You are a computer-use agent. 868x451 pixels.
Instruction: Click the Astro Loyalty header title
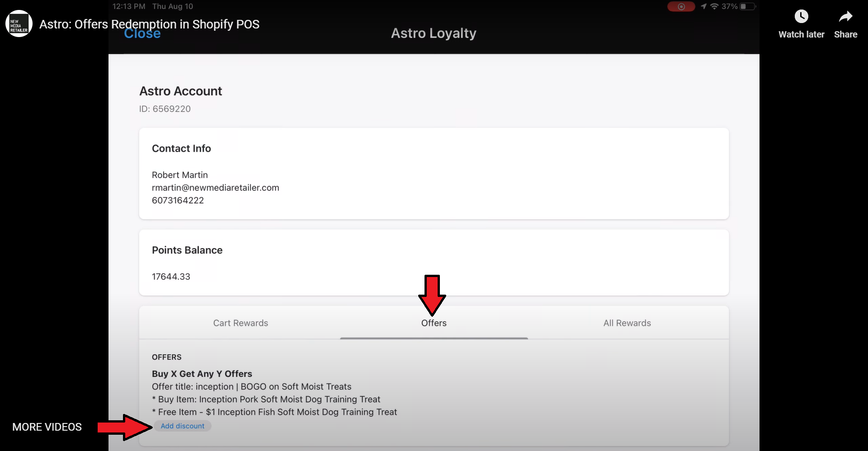click(x=433, y=33)
